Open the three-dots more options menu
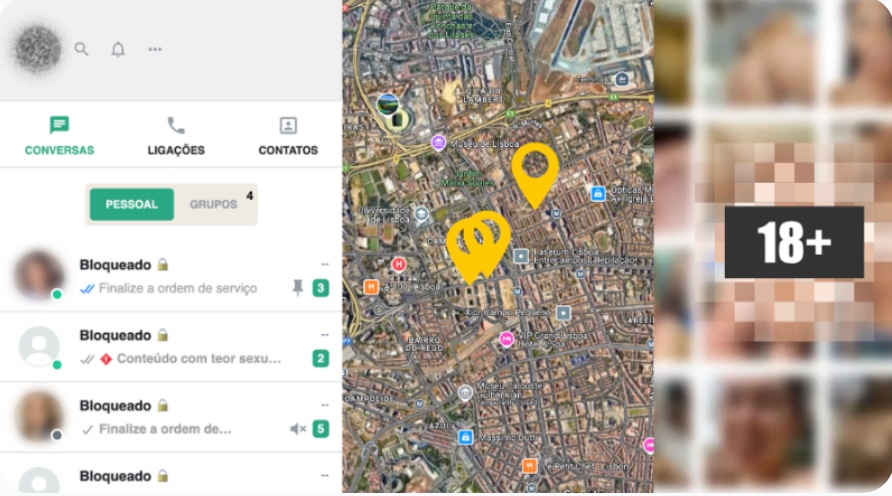 coord(155,49)
